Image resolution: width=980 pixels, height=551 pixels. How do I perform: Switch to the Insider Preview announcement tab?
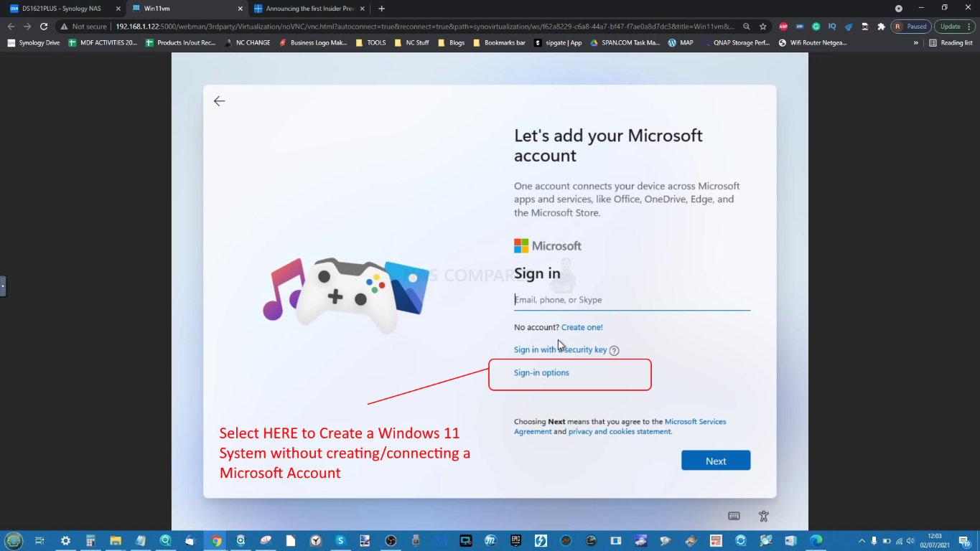pyautogui.click(x=310, y=9)
